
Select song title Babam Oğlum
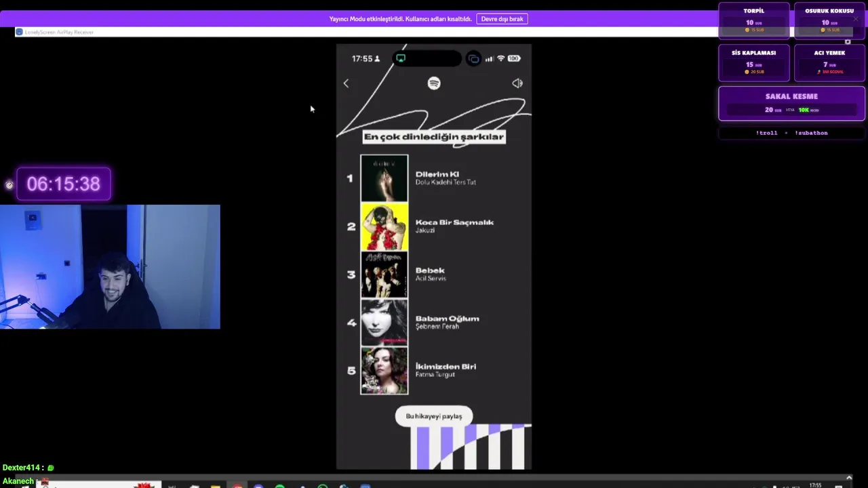coord(447,319)
